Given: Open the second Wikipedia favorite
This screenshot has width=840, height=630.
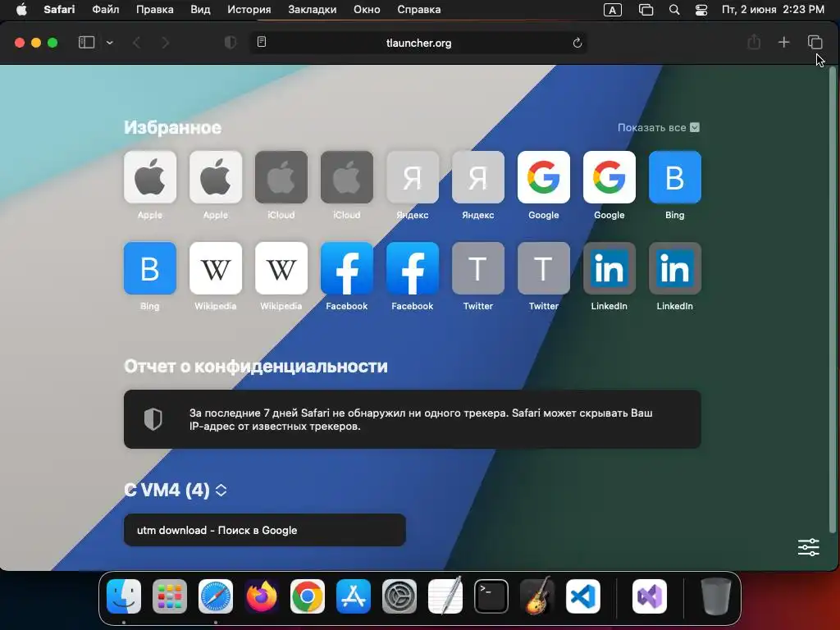Looking at the screenshot, I should coord(281,268).
